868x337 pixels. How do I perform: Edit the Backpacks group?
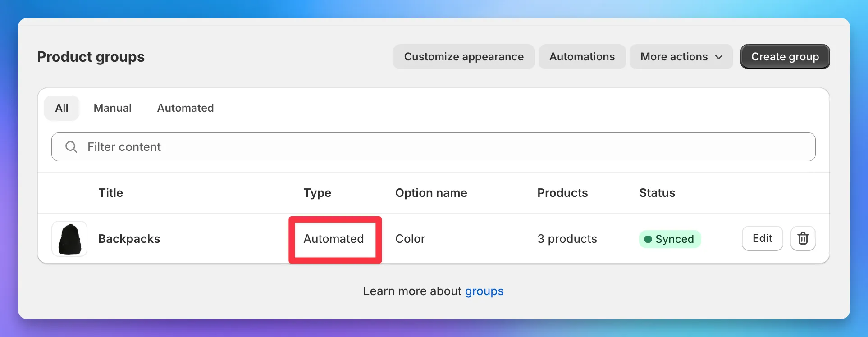[762, 238]
